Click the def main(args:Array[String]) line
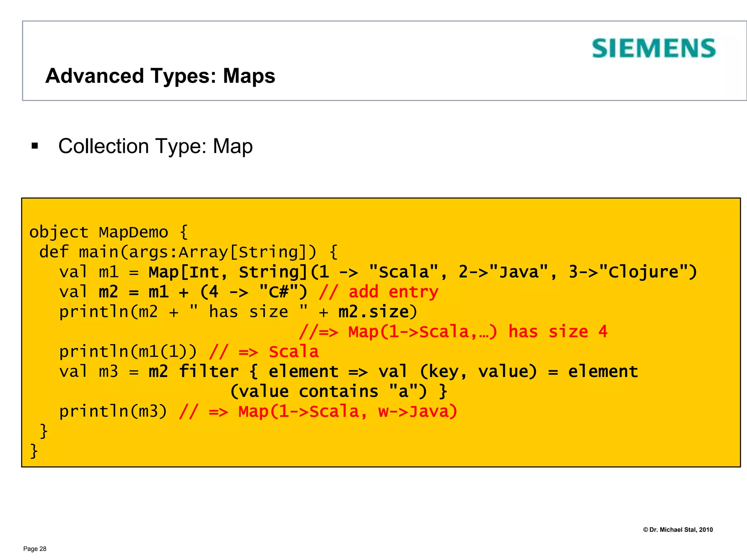The image size is (747, 560). pos(188,252)
